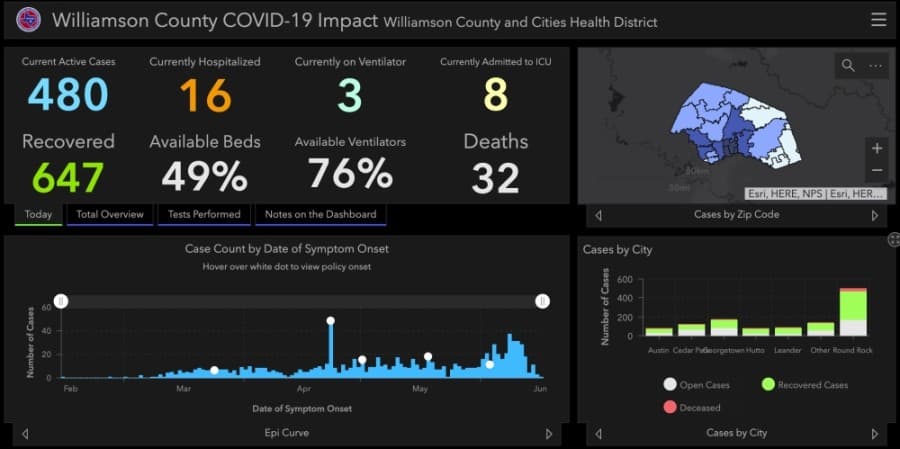Image resolution: width=900 pixels, height=449 pixels.
Task: Click the white policy dot in March
Action: pos(214,370)
